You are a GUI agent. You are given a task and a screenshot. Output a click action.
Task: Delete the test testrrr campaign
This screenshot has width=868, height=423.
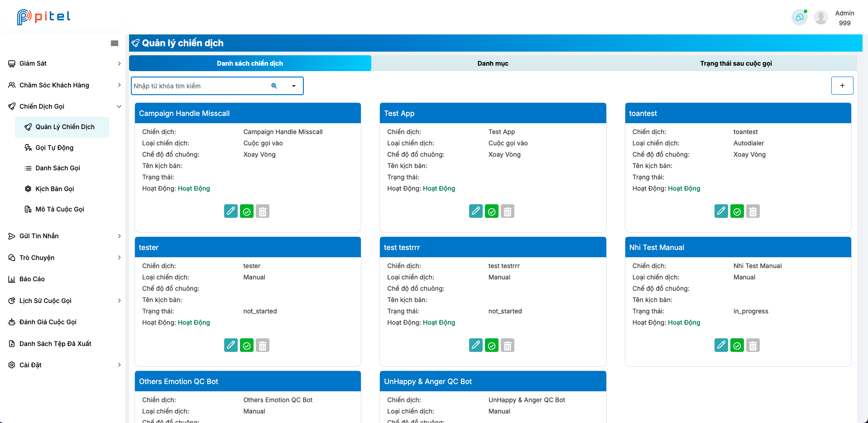pos(508,345)
